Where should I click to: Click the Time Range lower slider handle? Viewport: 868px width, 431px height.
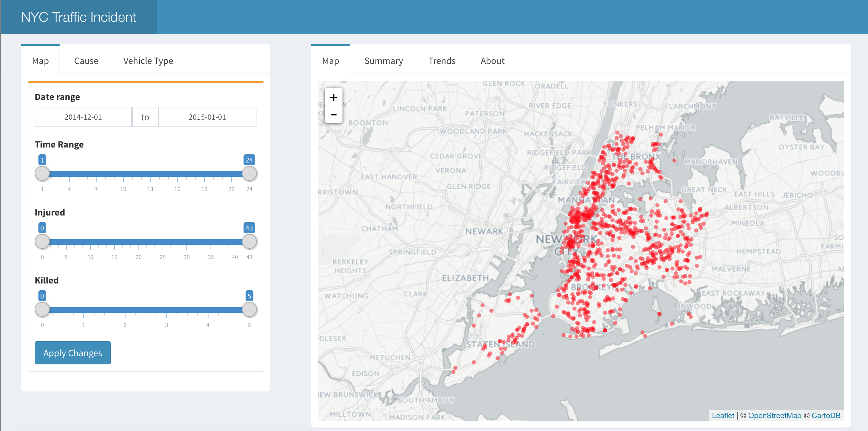pyautogui.click(x=42, y=174)
